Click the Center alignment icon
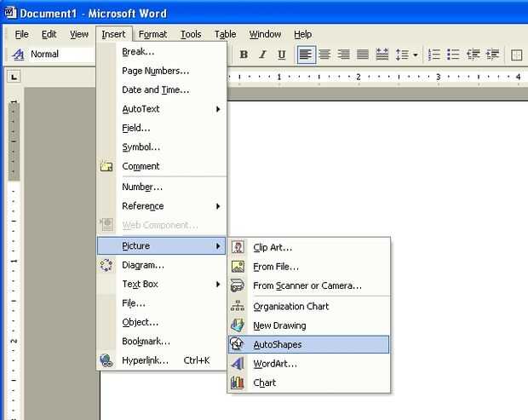This screenshot has height=420, width=528. point(324,55)
